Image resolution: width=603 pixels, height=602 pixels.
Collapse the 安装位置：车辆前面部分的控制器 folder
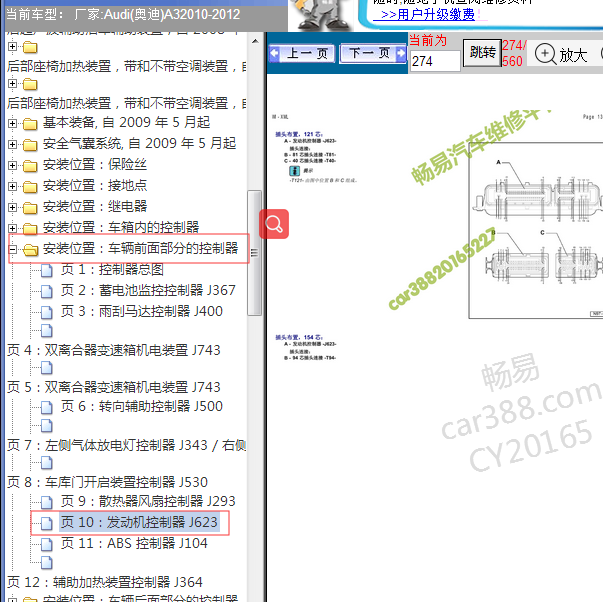pyautogui.click(x=12, y=249)
